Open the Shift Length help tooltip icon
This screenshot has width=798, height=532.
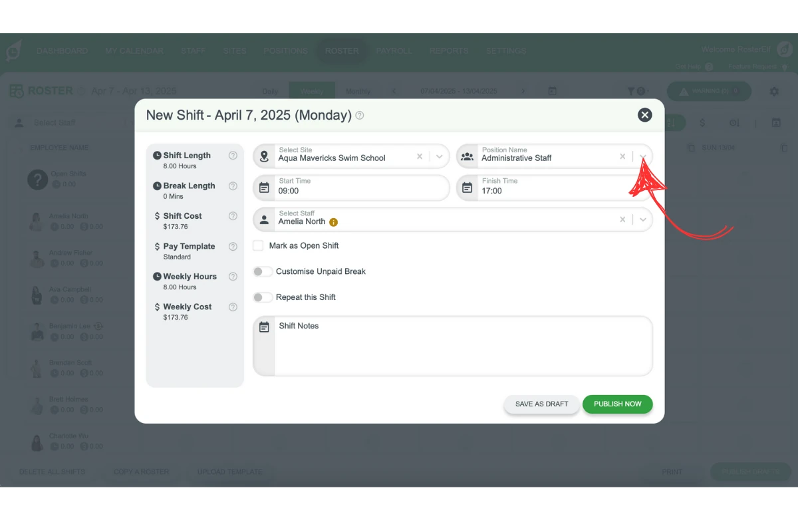coord(233,156)
